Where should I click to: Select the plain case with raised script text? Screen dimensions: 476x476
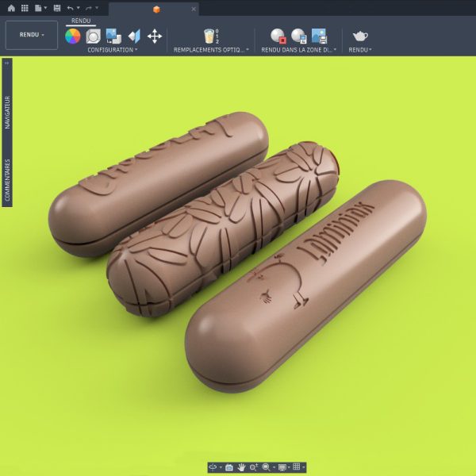158,184
